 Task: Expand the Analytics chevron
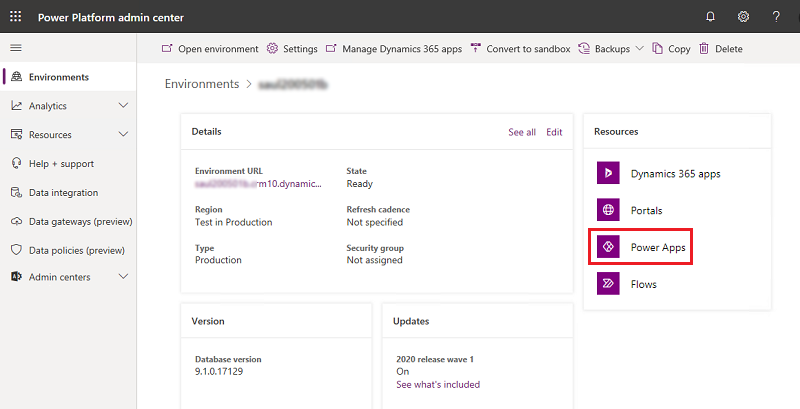[123, 105]
